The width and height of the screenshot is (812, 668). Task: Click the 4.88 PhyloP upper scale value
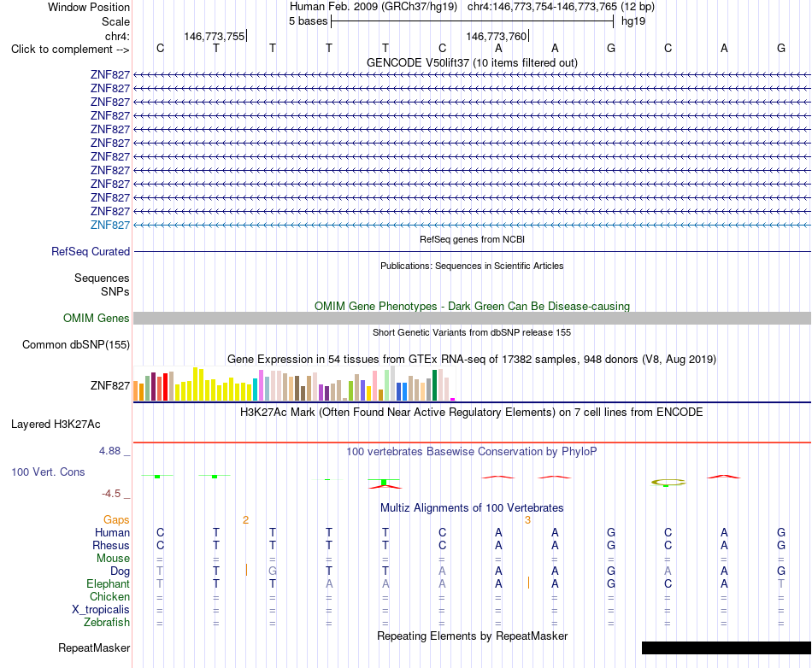(109, 451)
